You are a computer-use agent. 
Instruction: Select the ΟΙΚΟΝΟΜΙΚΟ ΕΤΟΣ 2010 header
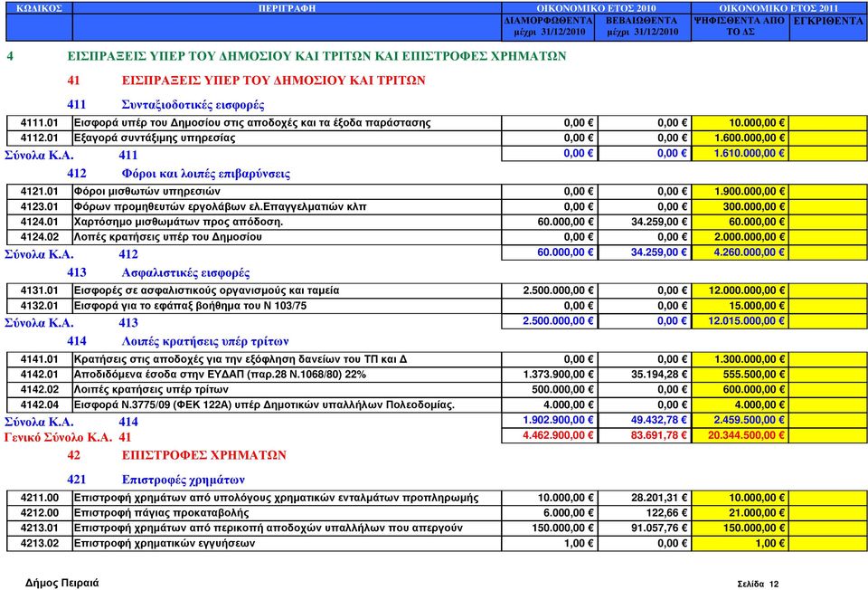tap(596, 8)
